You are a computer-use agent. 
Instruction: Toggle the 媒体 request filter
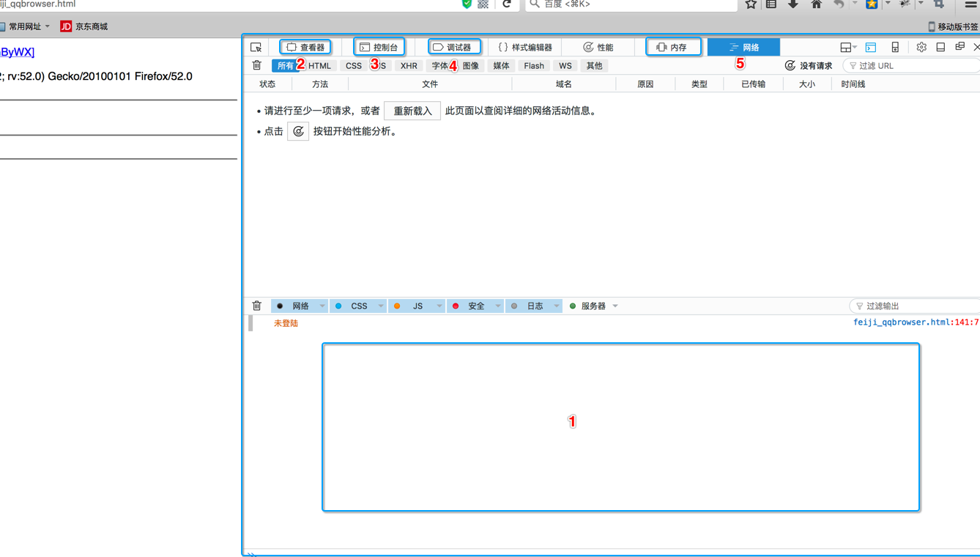(501, 65)
